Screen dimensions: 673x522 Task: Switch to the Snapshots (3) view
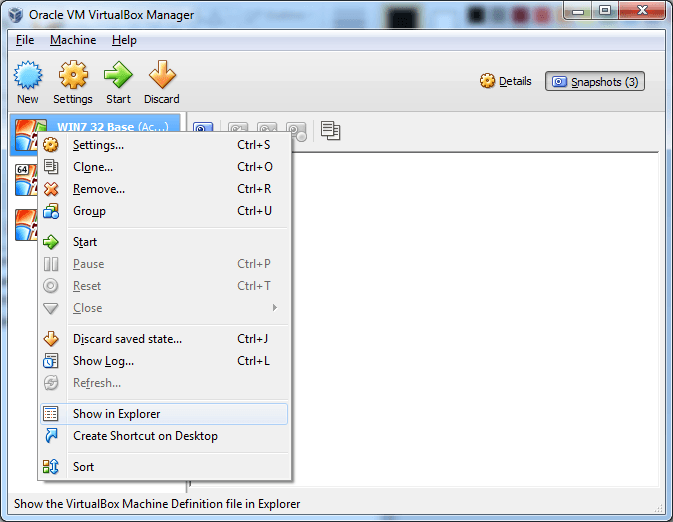595,81
